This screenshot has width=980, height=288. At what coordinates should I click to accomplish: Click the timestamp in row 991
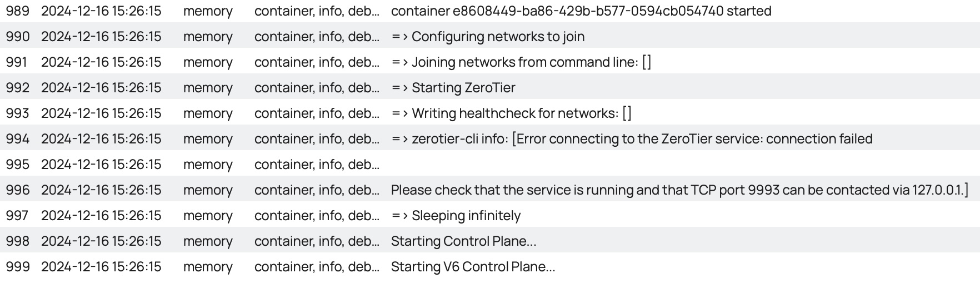coord(101,62)
